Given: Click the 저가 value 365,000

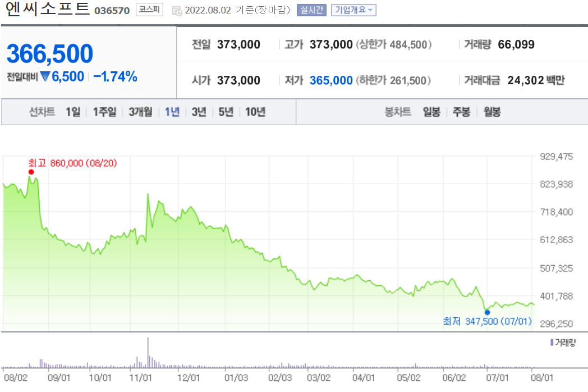Looking at the screenshot, I should (x=331, y=80).
